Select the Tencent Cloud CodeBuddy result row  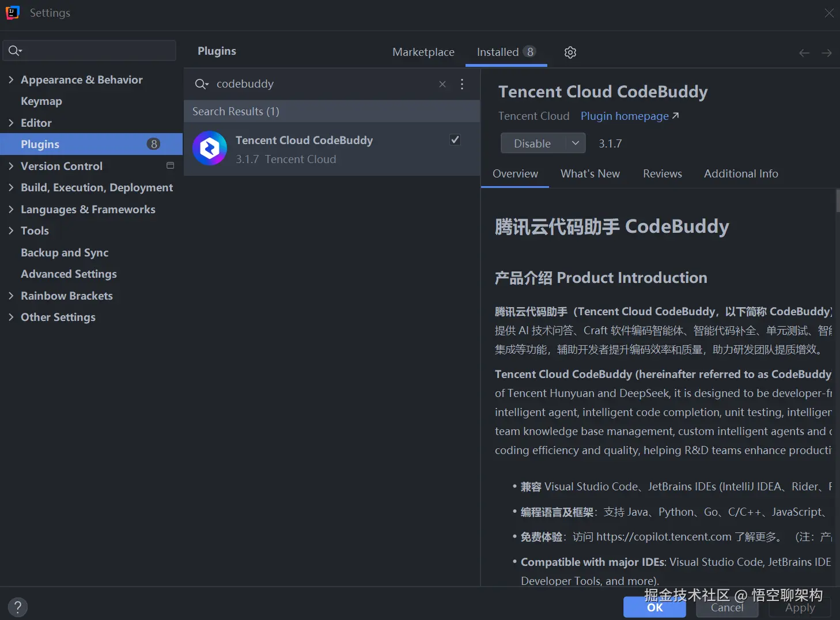click(x=332, y=149)
